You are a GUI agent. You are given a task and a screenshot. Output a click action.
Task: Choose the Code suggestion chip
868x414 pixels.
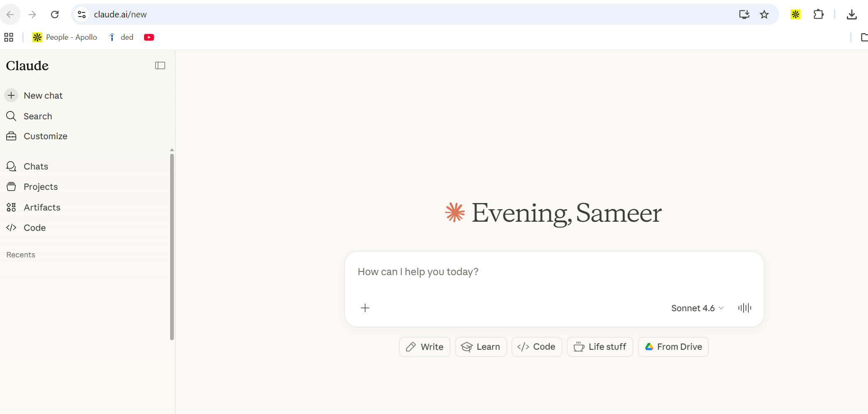536,347
